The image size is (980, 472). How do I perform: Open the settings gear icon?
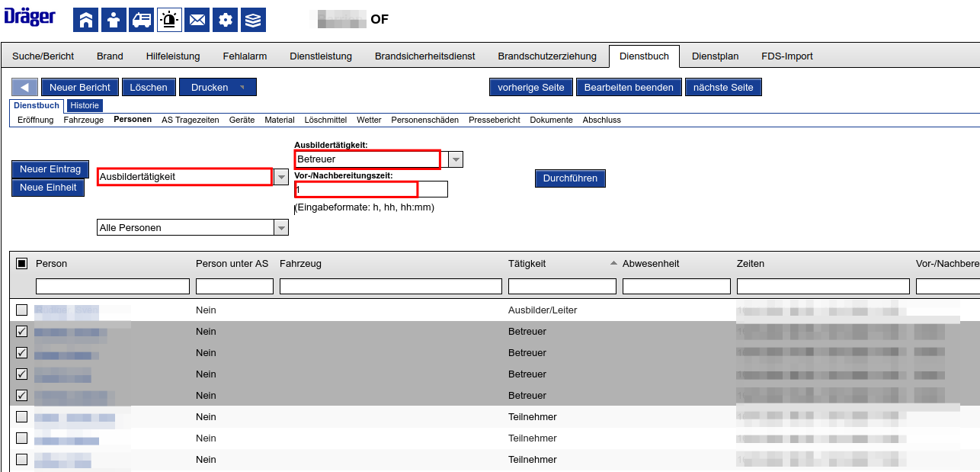pyautogui.click(x=225, y=20)
